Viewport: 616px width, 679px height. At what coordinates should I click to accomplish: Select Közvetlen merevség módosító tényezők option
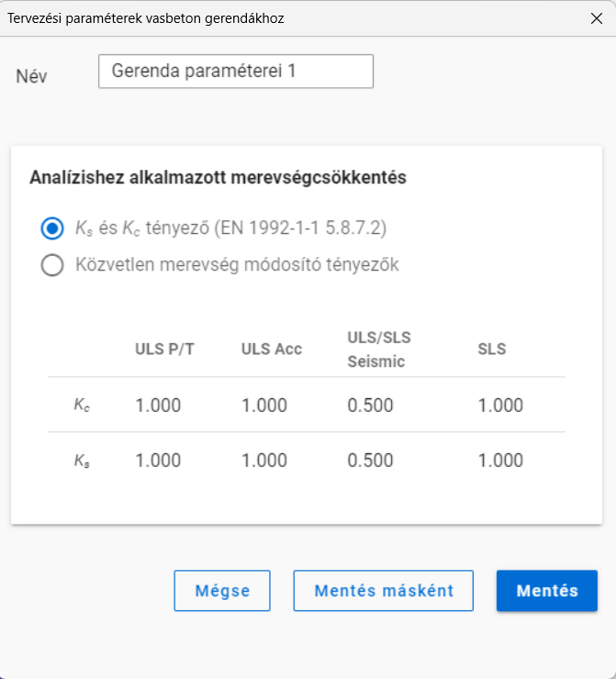(x=52, y=264)
